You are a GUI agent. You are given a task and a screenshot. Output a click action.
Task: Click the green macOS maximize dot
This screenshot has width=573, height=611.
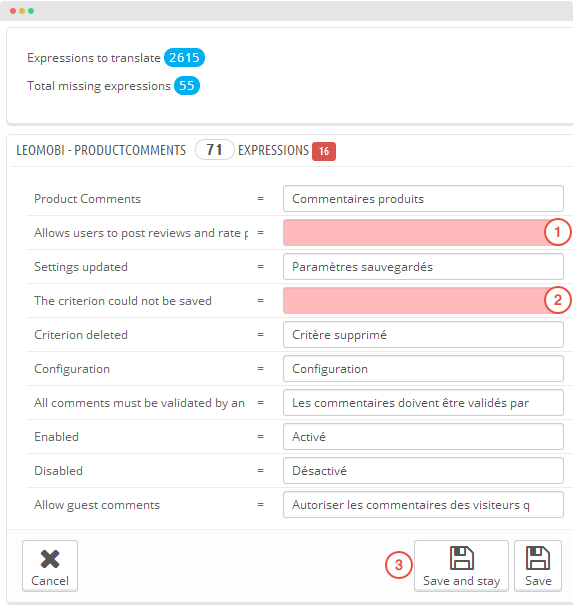click(x=31, y=11)
